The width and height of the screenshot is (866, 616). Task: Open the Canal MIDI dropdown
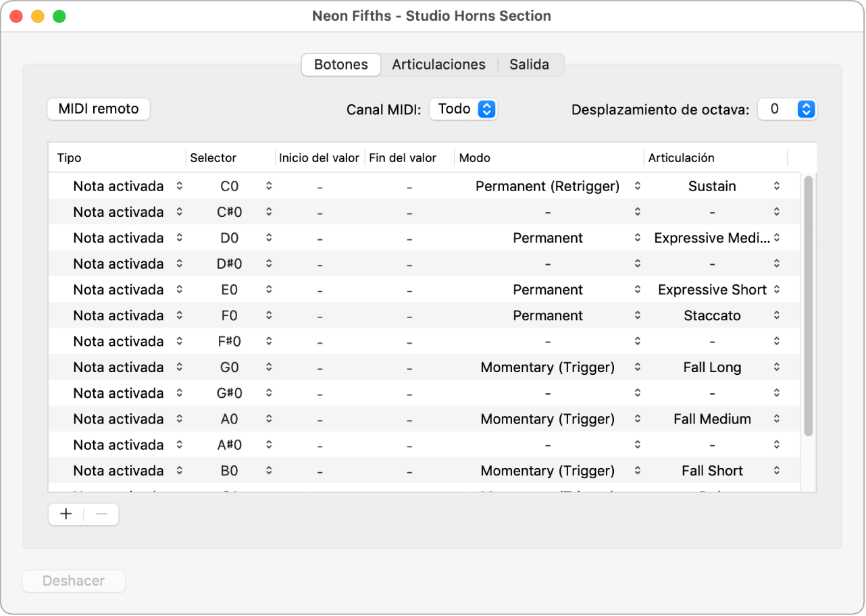click(x=464, y=109)
